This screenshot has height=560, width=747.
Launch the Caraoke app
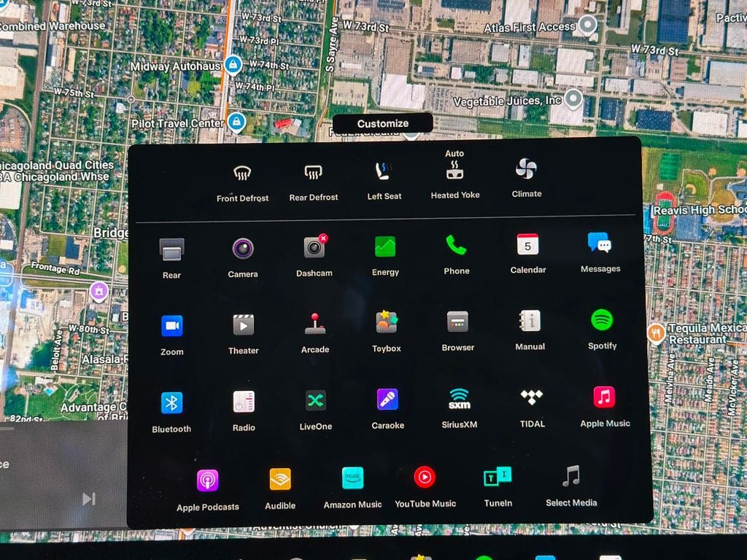pos(387,400)
